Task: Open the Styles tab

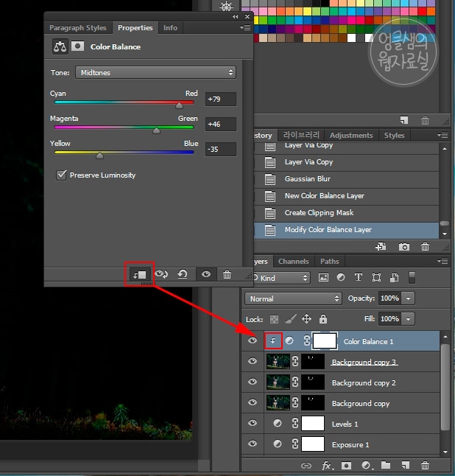Action: (394, 135)
